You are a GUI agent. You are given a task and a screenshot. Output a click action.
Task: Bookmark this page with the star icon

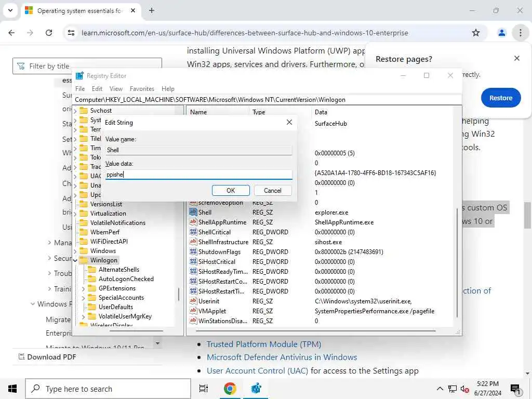(476, 33)
